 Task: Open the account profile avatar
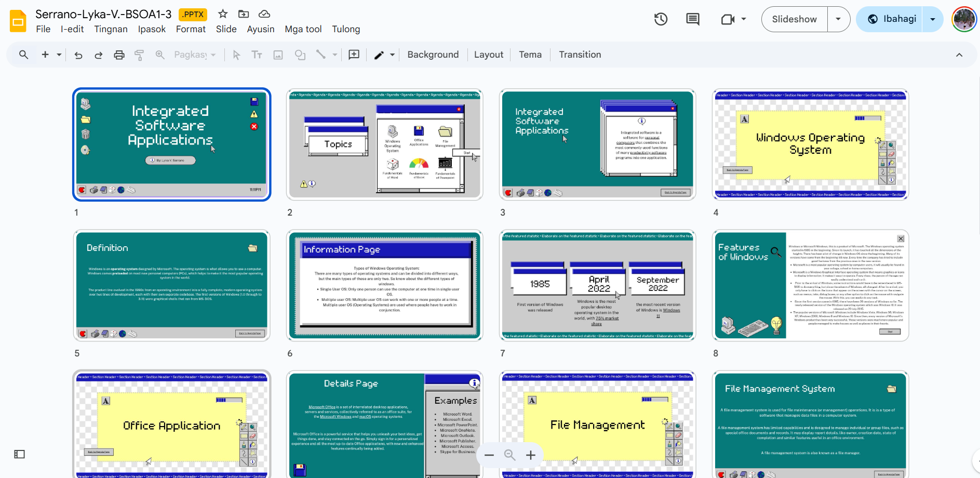[964, 19]
